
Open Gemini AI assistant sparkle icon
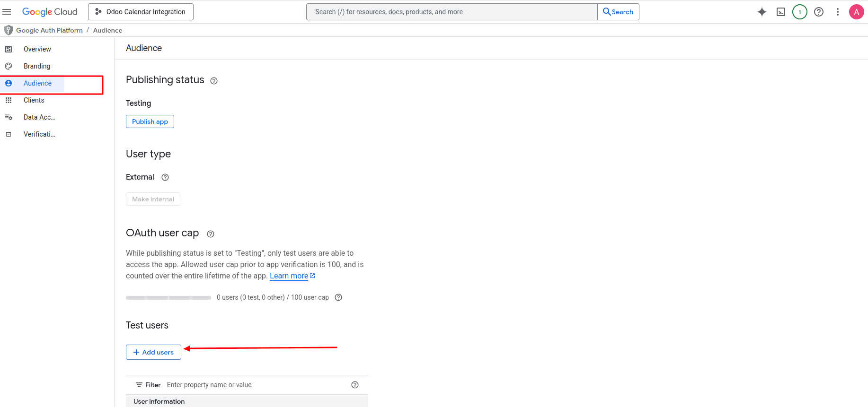[x=762, y=12]
